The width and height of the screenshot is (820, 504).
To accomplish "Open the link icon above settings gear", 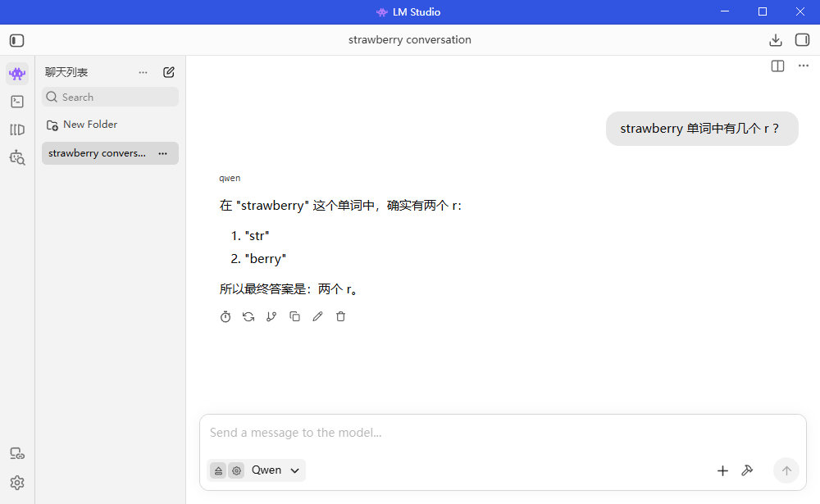I will tap(17, 454).
